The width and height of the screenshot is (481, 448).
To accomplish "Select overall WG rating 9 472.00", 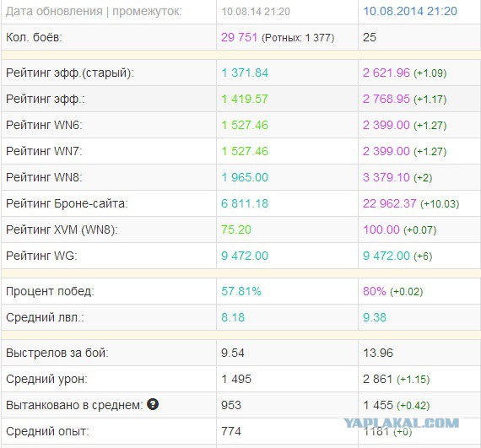I will coord(245,256).
